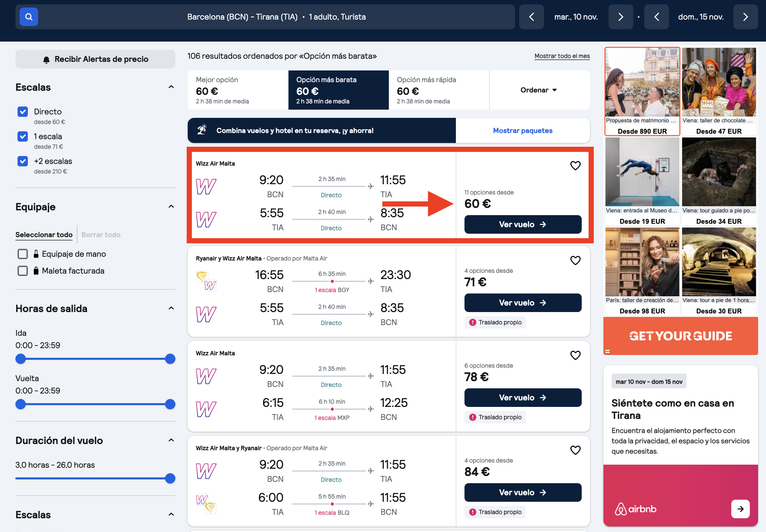Collapse the Equipaje section
This screenshot has height=532, width=766.
tap(171, 207)
